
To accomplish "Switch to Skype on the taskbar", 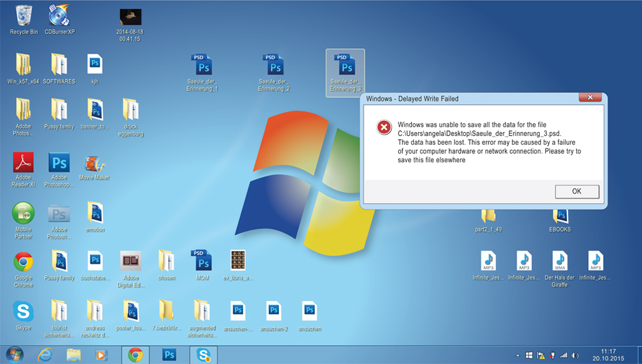I will point(203,355).
